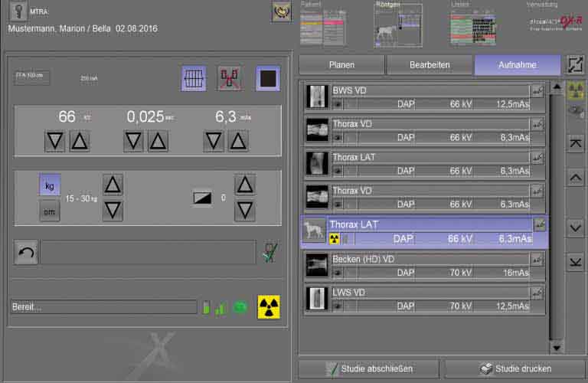588x383 pixels.
Task: Select the Thorax LAT entry with 6,3mAs
Action: point(424,231)
